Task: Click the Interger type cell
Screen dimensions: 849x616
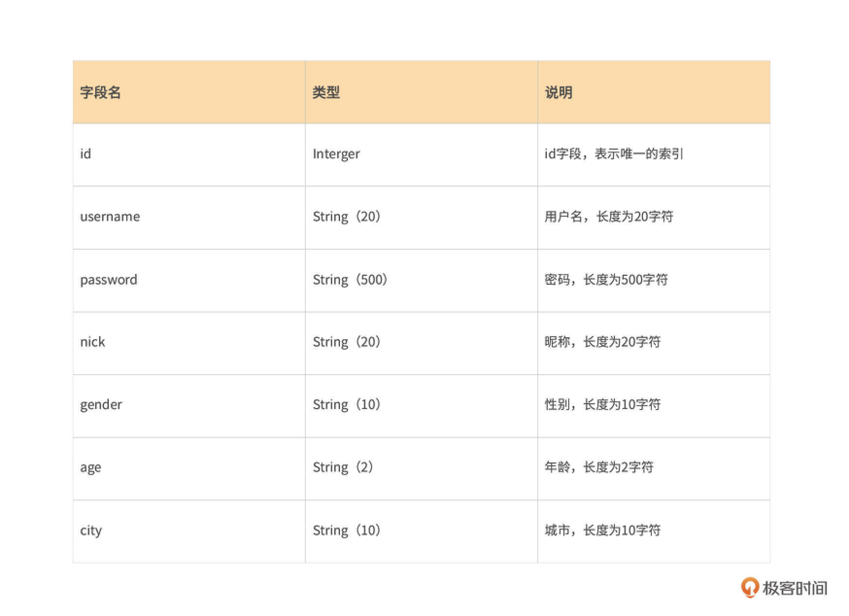Action: coord(336,154)
